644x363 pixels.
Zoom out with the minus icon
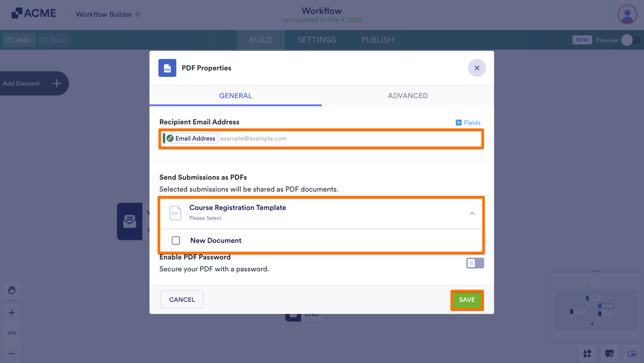[x=12, y=354]
